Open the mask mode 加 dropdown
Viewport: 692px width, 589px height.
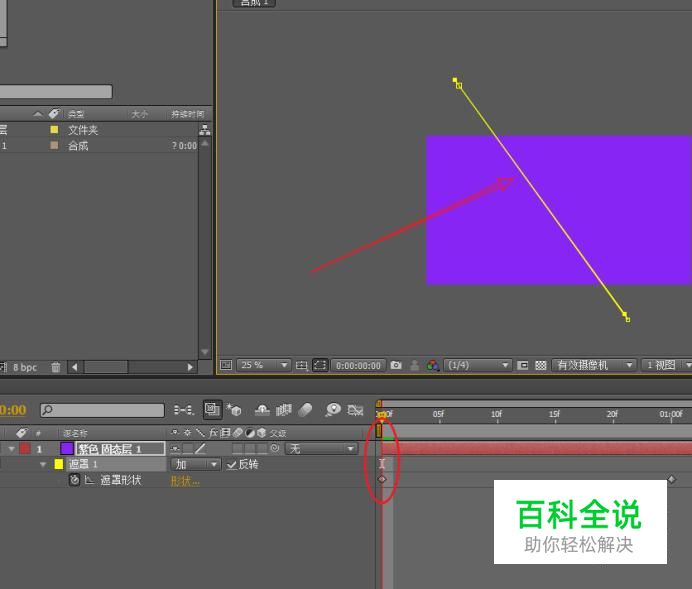pyautogui.click(x=196, y=464)
